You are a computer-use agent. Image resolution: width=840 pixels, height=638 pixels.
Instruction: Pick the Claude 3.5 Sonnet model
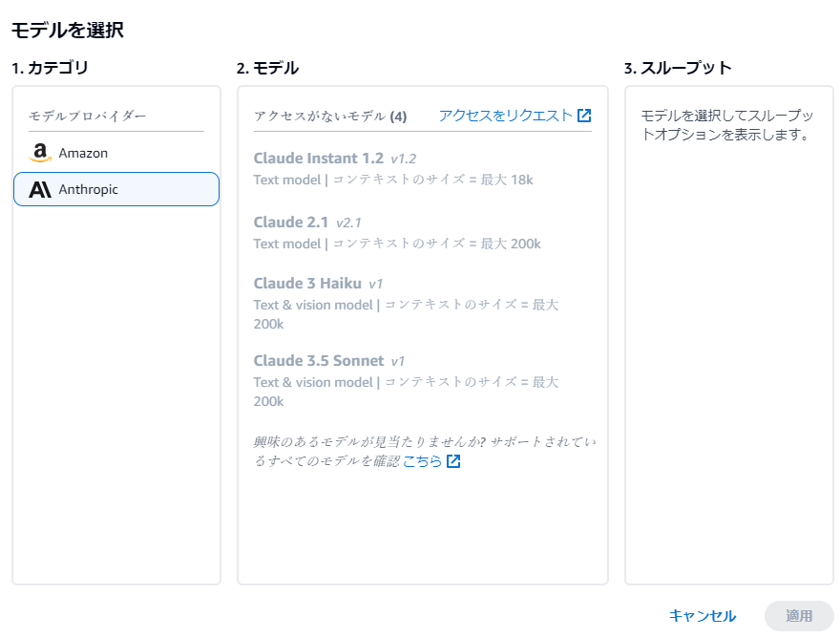point(406,380)
